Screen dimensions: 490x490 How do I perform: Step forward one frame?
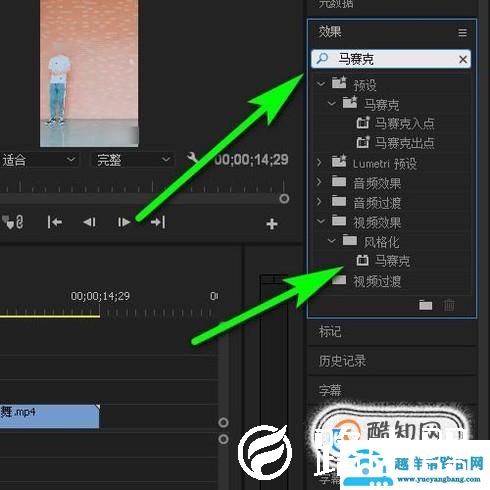(124, 222)
